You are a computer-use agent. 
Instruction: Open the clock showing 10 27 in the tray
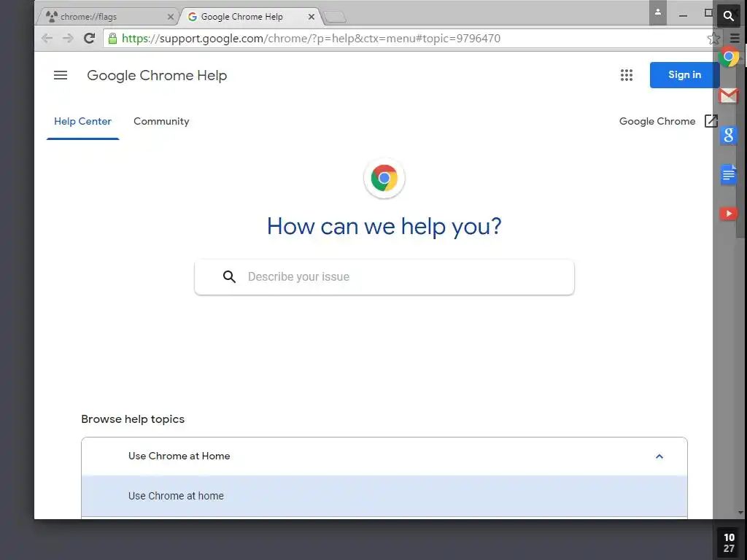coord(729,542)
